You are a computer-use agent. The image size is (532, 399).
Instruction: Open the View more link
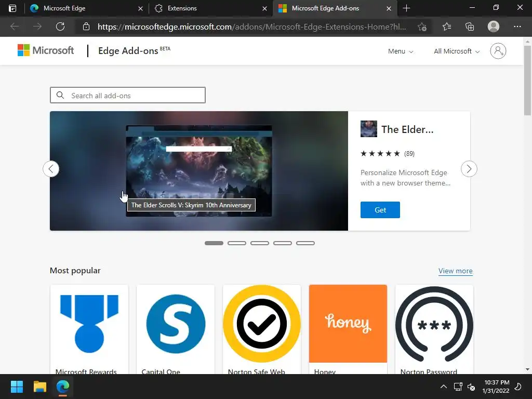coord(455,271)
